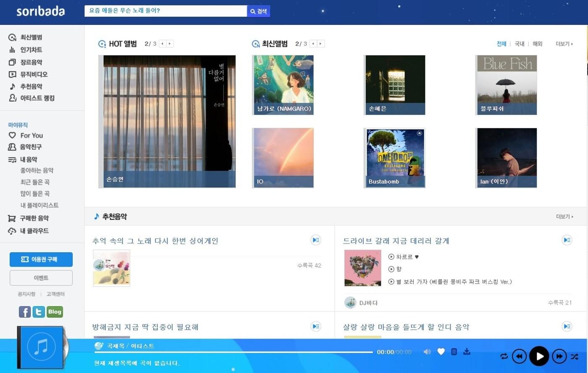Screen dimensions: 588x373
Task: Open the 장르음악 section icon
Action: pyautogui.click(x=13, y=62)
